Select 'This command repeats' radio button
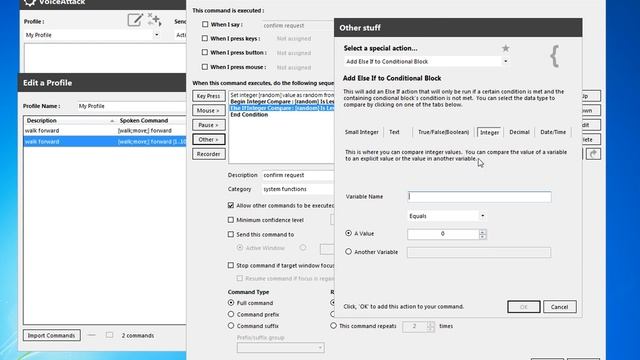 pos(333,326)
